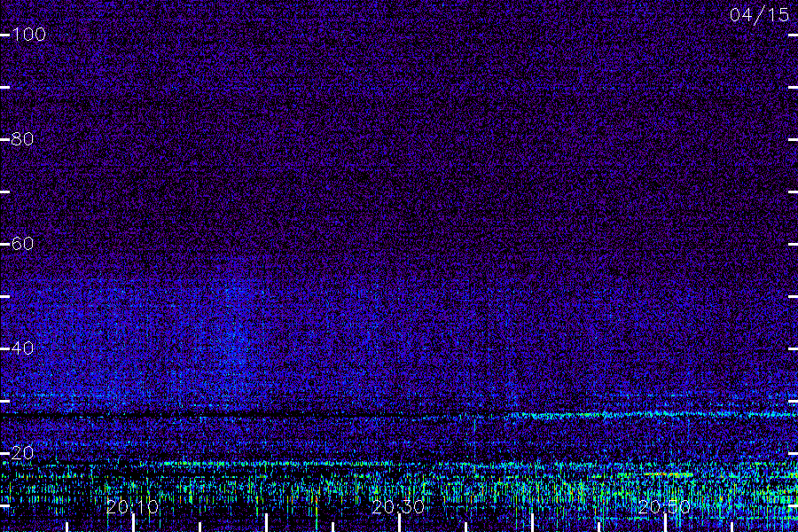
Task: Click the 04/15 date label
Action: tap(759, 15)
